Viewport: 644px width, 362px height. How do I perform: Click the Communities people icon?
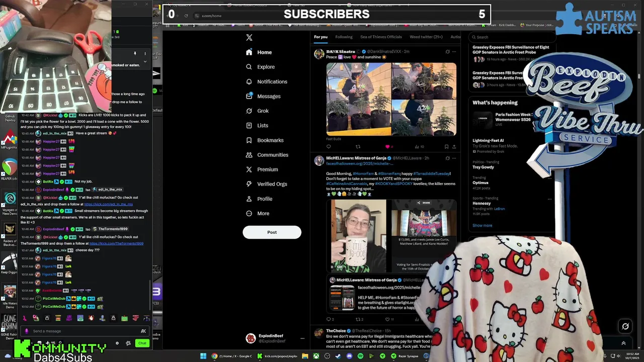pyautogui.click(x=249, y=155)
